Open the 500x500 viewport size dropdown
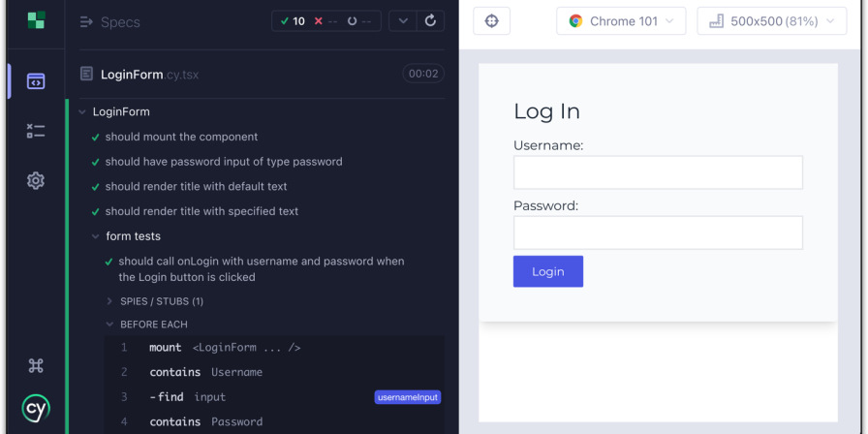Image resolution: width=868 pixels, height=434 pixels. click(772, 21)
